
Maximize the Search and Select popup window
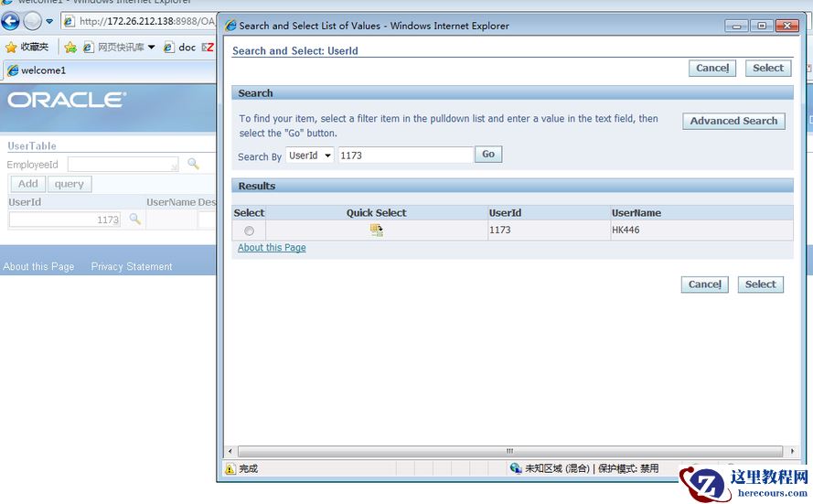tap(762, 26)
